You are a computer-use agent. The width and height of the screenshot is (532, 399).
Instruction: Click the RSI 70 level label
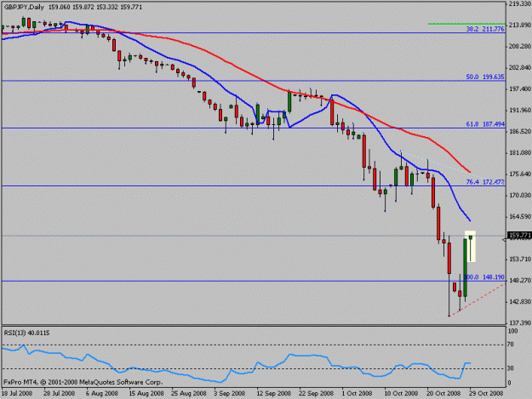[x=511, y=345]
